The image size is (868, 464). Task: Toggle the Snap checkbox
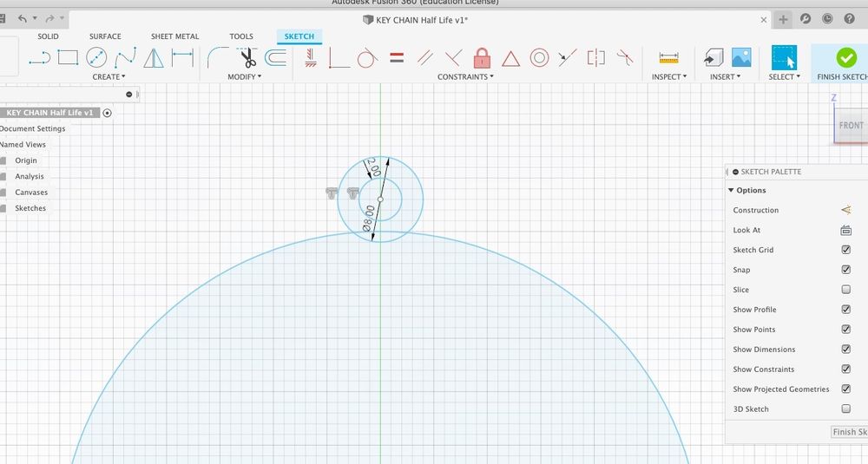(845, 270)
